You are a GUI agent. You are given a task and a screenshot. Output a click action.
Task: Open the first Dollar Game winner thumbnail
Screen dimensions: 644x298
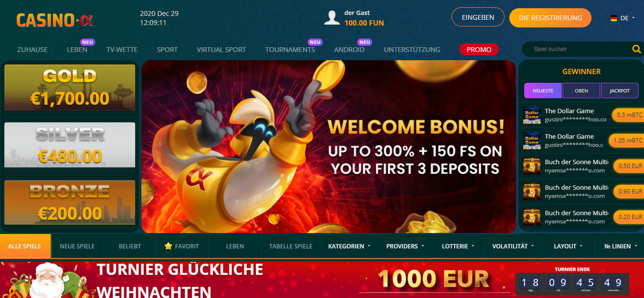pyautogui.click(x=531, y=115)
